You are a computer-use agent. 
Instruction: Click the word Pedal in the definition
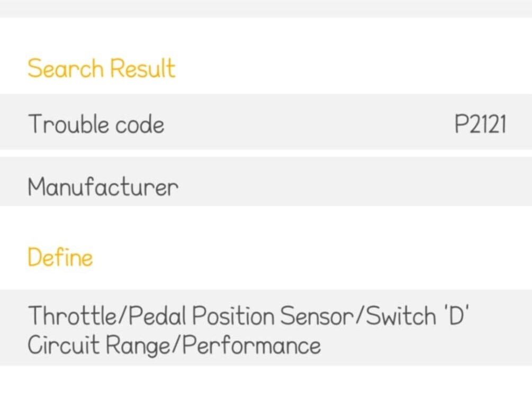coord(158,316)
